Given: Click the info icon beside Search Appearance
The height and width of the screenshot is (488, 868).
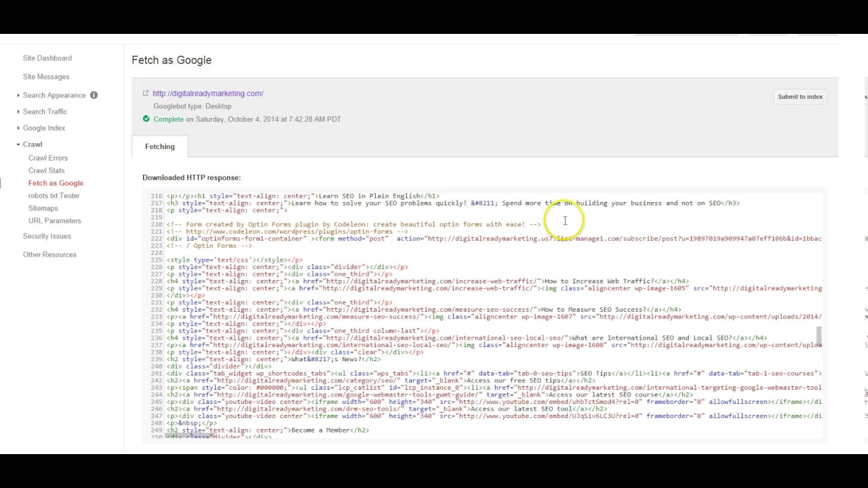Looking at the screenshot, I should [x=94, y=95].
